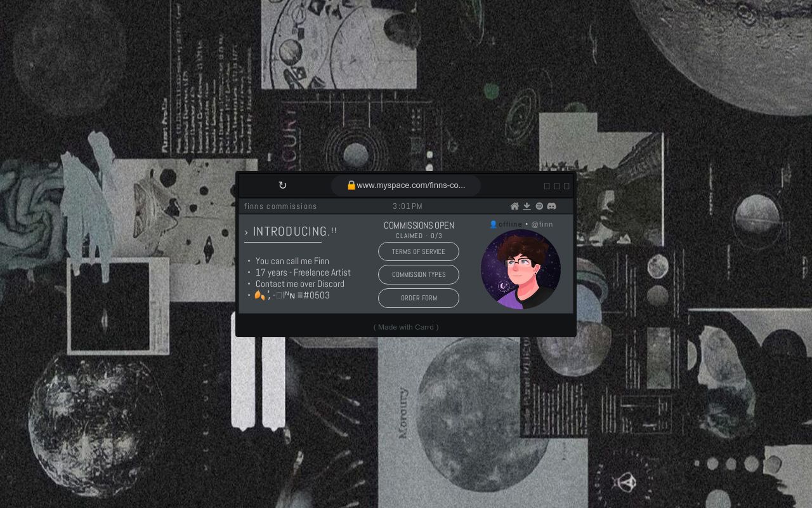Click the reload page arrow icon
Viewport: 812px width, 508px height.
point(282,185)
